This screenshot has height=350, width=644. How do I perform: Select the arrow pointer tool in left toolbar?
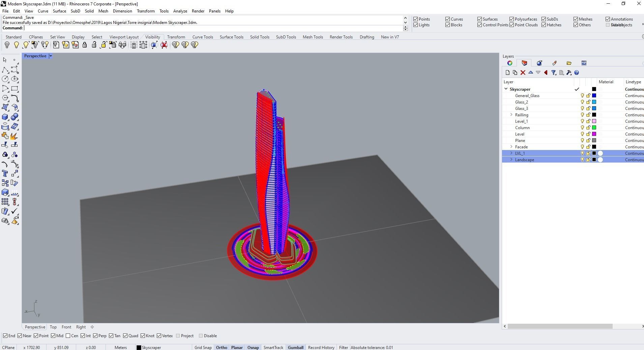point(5,60)
